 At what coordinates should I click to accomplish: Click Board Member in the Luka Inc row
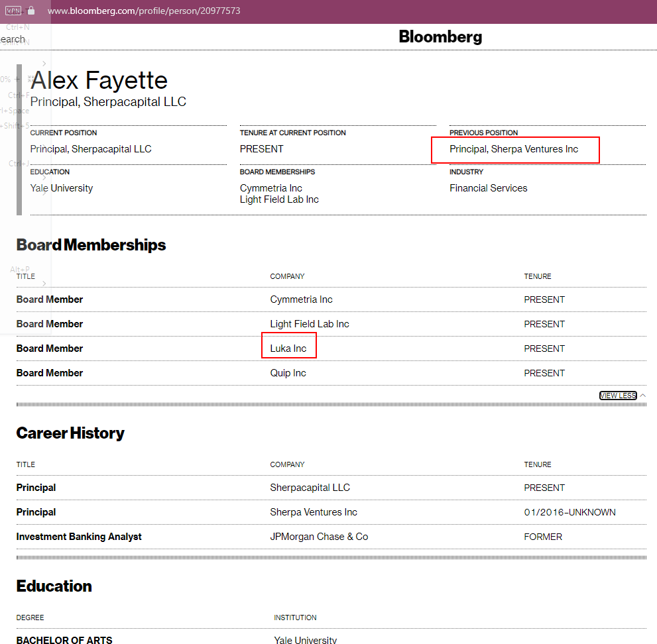(x=50, y=349)
